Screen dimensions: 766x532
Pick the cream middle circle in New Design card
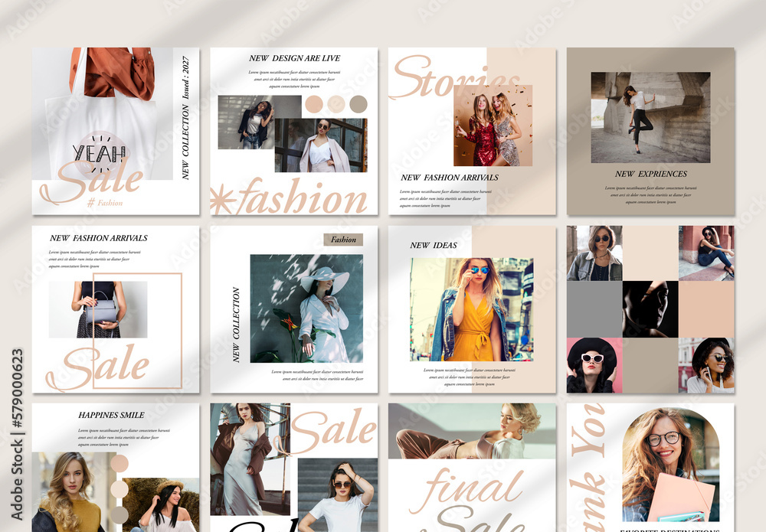point(336,104)
